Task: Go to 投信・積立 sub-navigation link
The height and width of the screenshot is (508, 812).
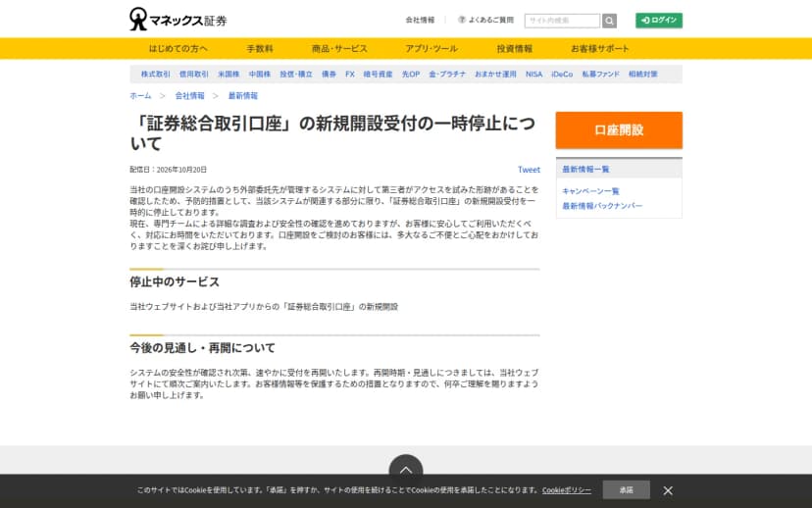Action: pos(296,75)
